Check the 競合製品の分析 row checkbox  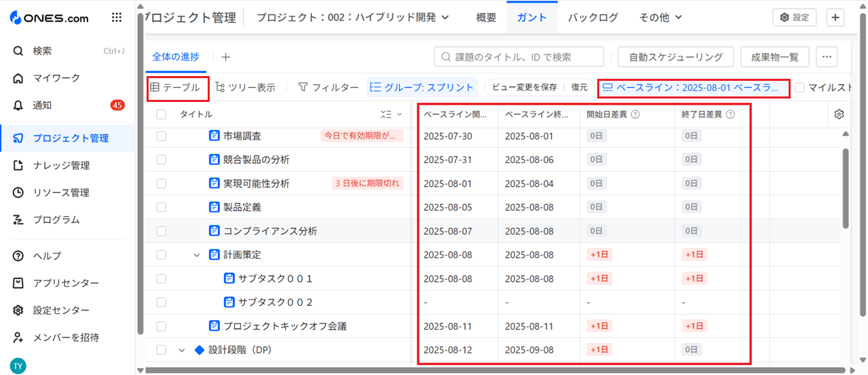(x=161, y=160)
